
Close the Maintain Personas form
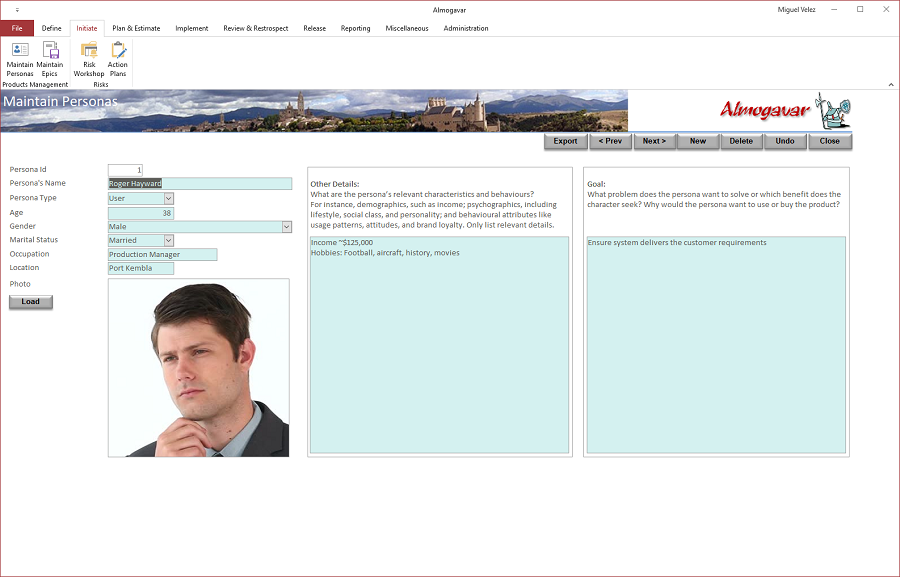click(x=829, y=141)
